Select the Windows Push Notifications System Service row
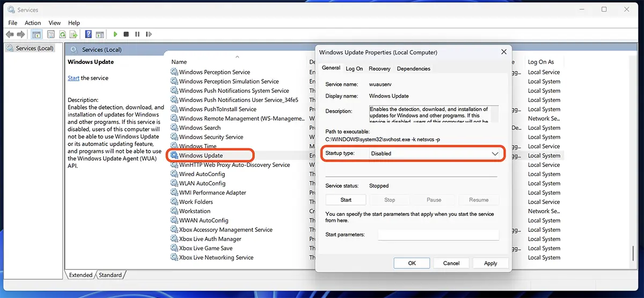This screenshot has height=298, width=644. pyautogui.click(x=234, y=91)
